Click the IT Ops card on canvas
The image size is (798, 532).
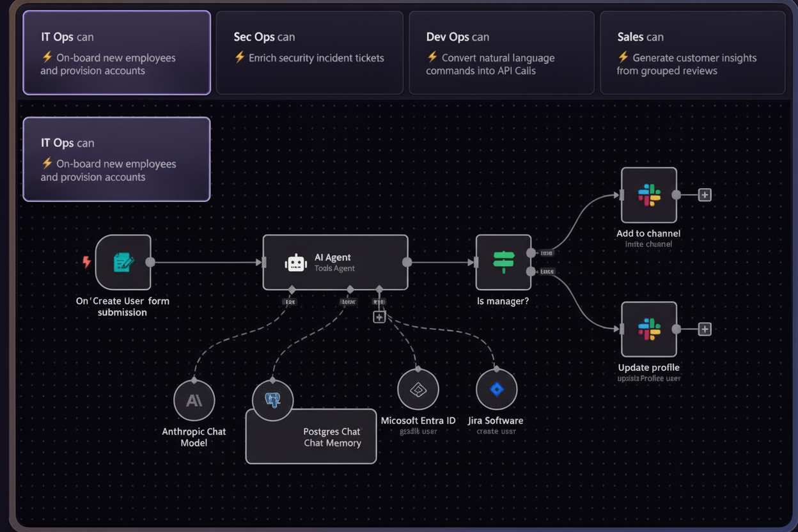tap(117, 159)
